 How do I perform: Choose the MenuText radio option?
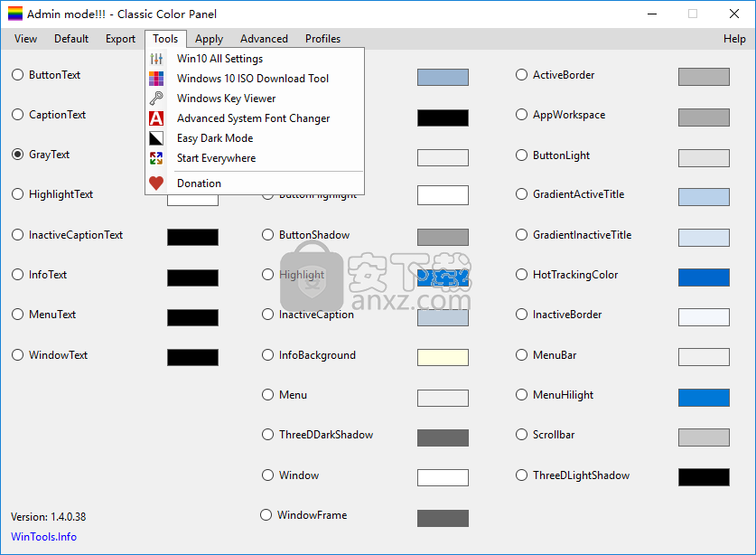(x=18, y=315)
